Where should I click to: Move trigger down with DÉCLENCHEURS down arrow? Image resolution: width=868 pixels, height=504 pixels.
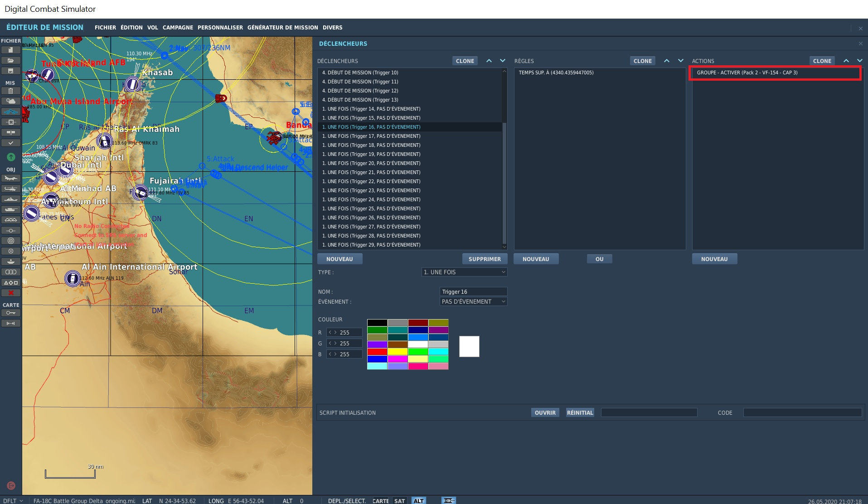(x=503, y=61)
